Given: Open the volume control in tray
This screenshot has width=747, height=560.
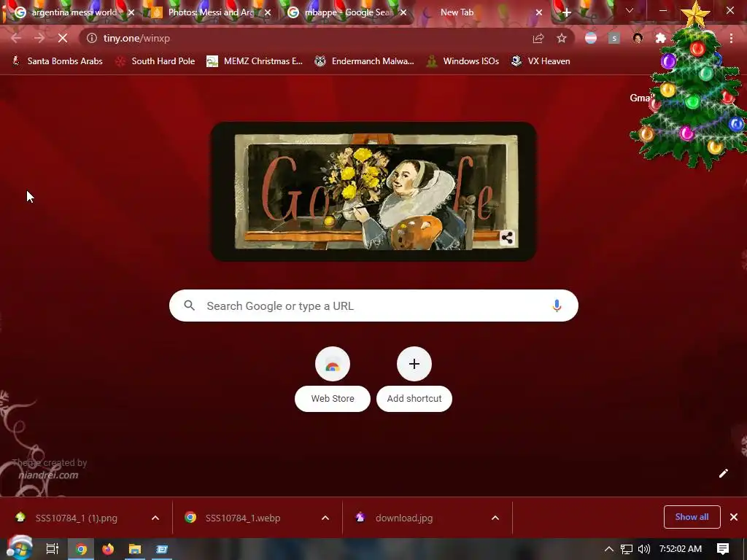Looking at the screenshot, I should coord(643,549).
